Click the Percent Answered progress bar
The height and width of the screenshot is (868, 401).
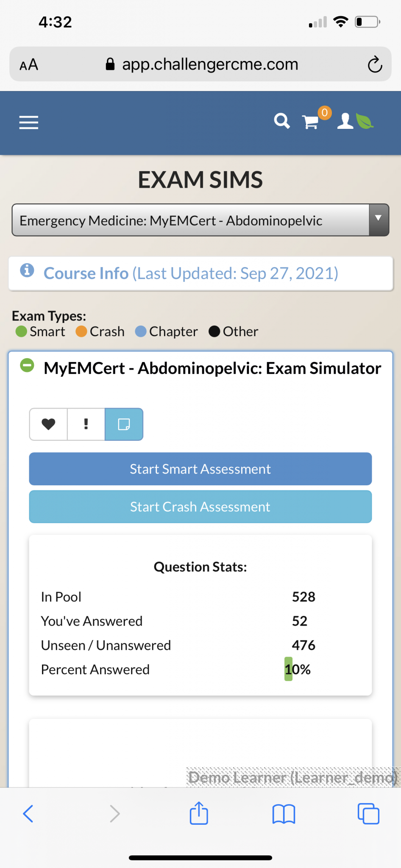[x=288, y=669]
